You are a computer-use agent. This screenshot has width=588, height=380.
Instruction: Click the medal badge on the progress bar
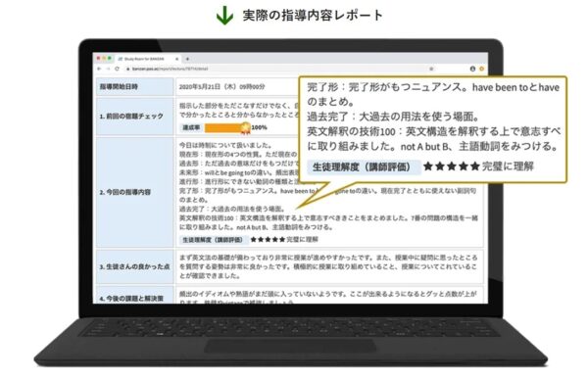coord(246,128)
